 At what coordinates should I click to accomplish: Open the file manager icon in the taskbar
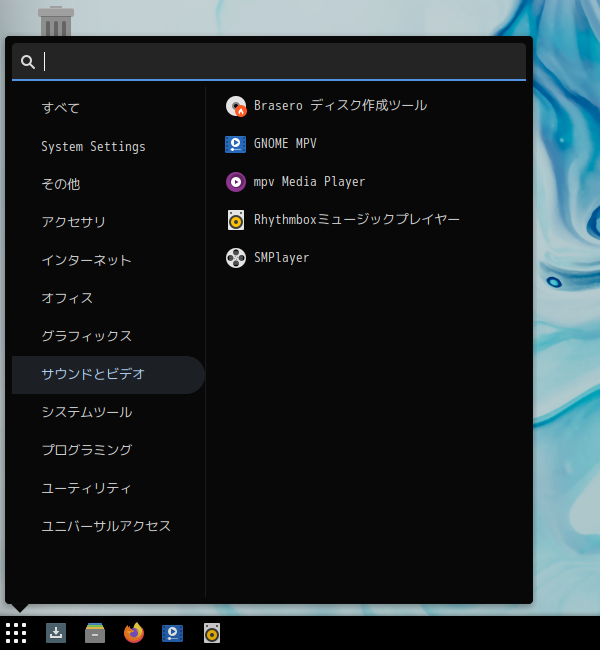[95, 633]
